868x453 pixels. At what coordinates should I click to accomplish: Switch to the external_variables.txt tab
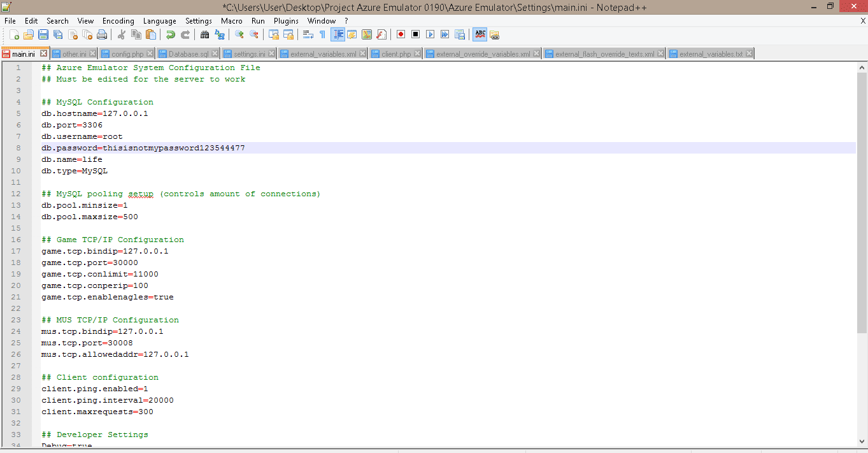tap(711, 54)
